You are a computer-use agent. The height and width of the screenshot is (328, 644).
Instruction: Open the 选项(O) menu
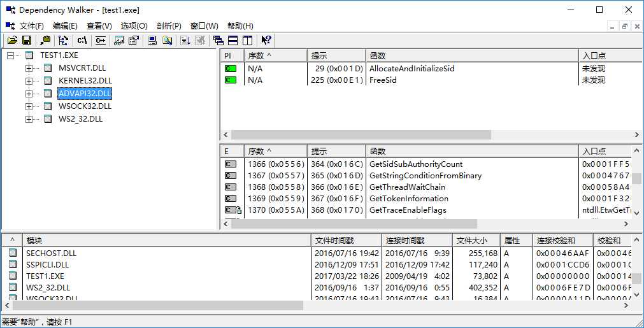coord(134,26)
